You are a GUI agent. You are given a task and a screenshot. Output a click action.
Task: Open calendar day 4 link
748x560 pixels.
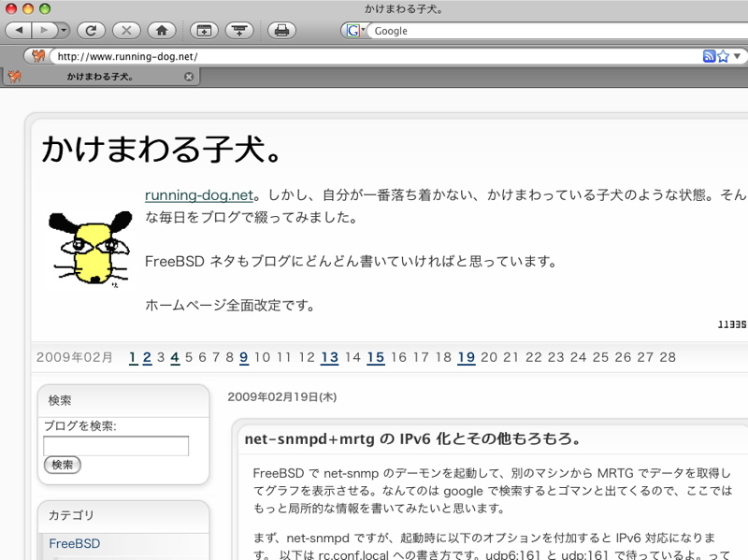(175, 357)
